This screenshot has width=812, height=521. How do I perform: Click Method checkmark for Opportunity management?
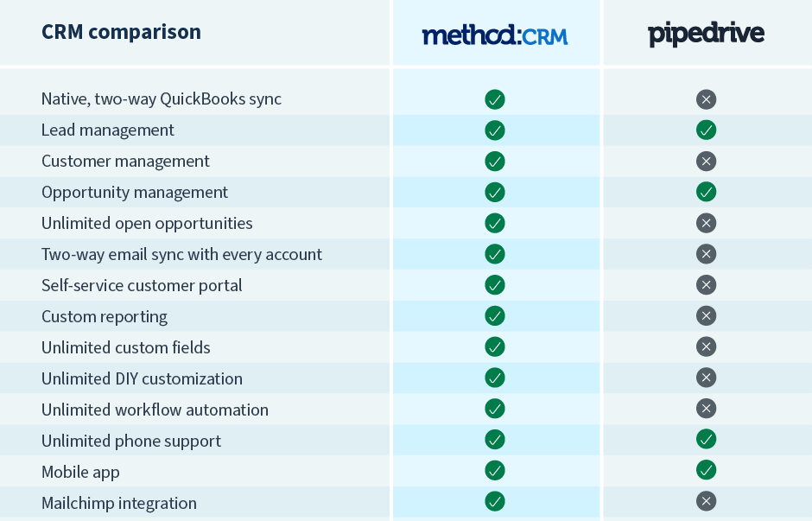pos(495,192)
